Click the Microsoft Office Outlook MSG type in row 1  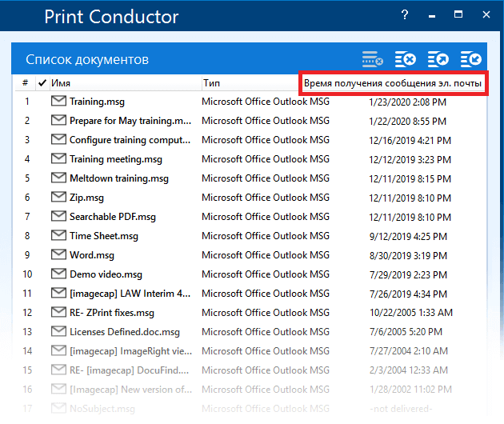pyautogui.click(x=266, y=102)
